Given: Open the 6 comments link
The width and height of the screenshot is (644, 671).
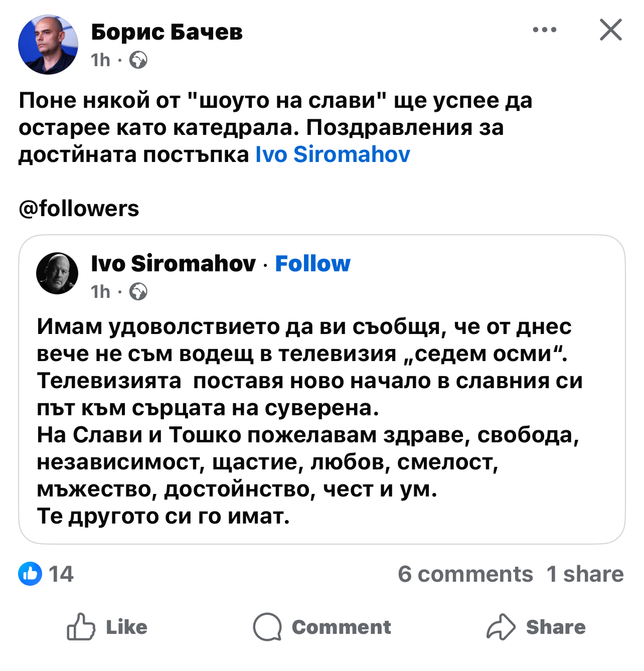Looking at the screenshot, I should pyautogui.click(x=465, y=574).
